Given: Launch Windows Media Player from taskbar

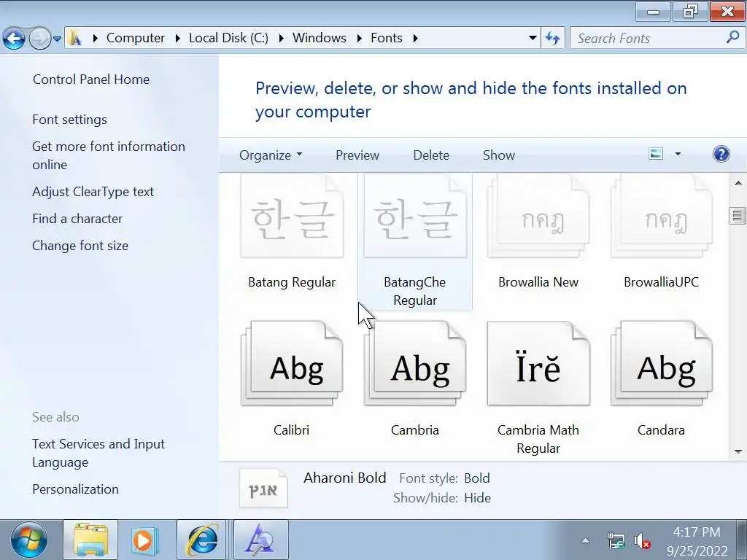Looking at the screenshot, I should tap(144, 540).
